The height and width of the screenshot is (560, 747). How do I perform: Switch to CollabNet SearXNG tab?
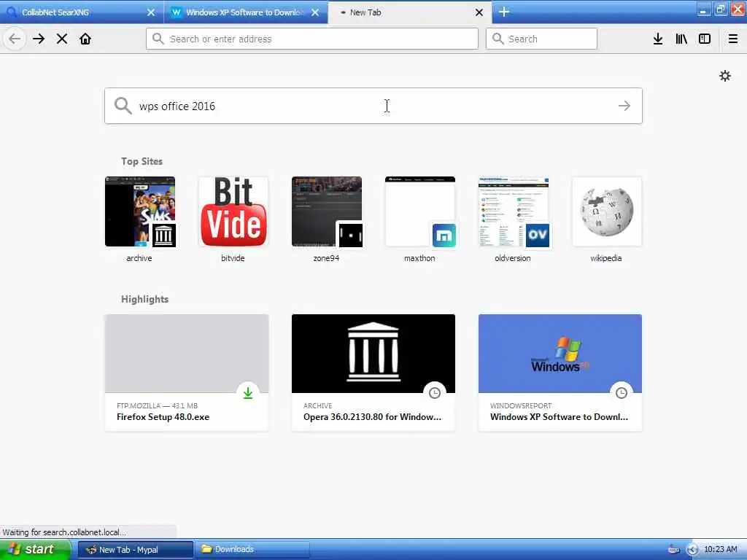82,12
